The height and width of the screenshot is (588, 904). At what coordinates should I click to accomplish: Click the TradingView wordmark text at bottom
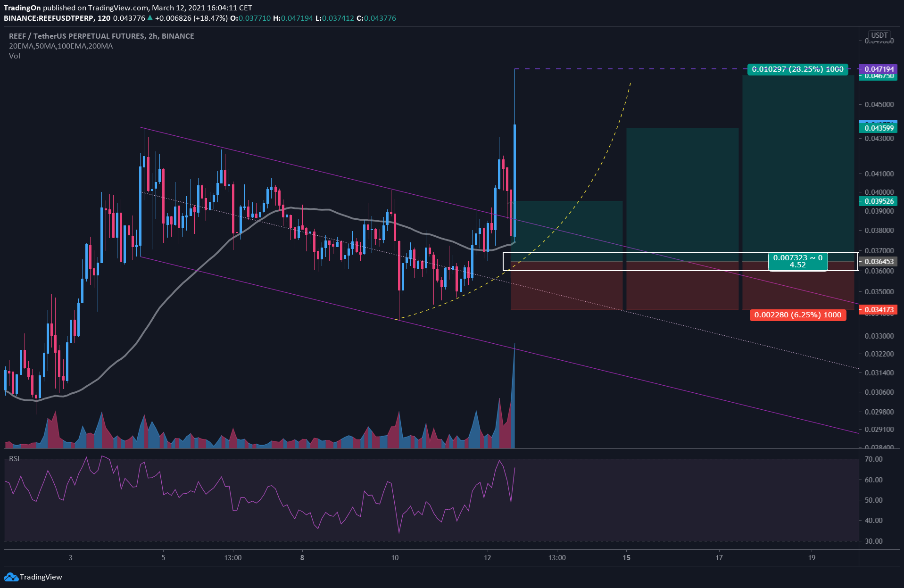[41, 577]
